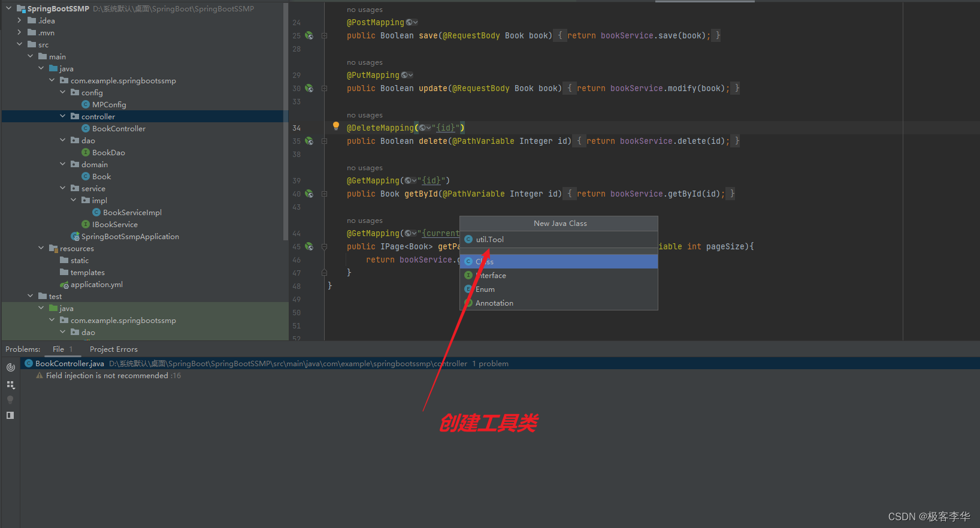Expand the folded update method on line 30
980x528 pixels.
[324, 88]
